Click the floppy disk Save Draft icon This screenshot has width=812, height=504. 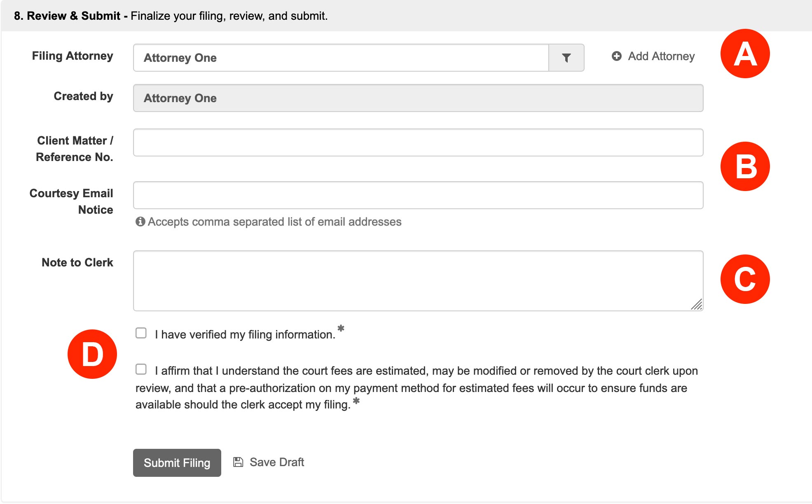click(238, 462)
